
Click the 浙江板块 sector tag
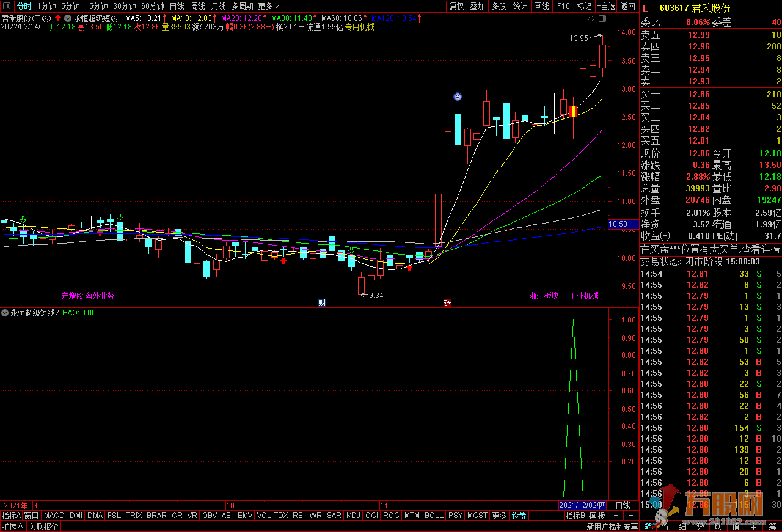point(544,296)
